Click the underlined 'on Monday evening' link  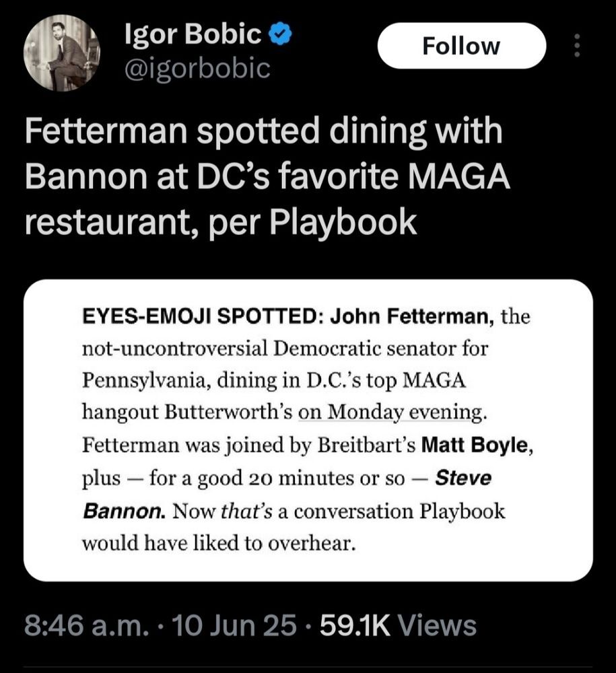(392, 413)
